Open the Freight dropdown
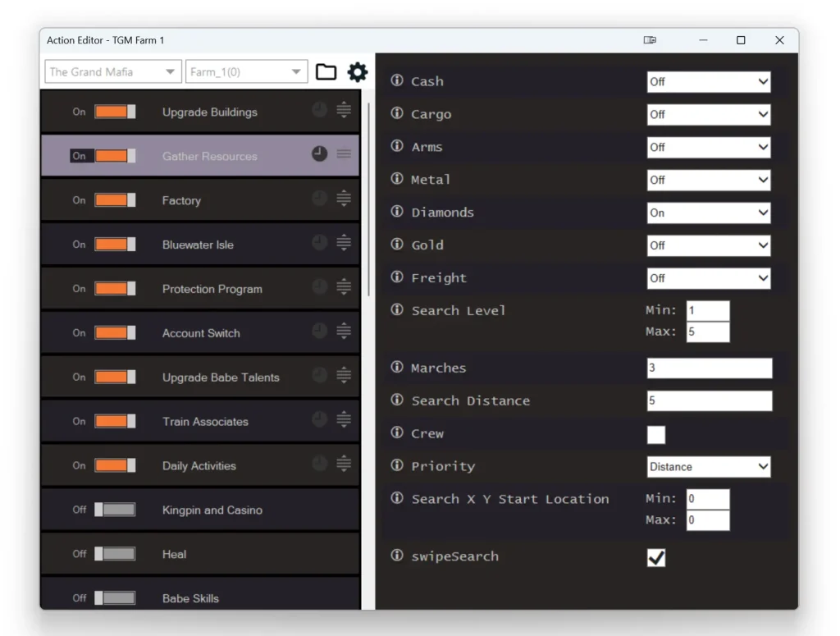This screenshot has width=840, height=636. 708,278
